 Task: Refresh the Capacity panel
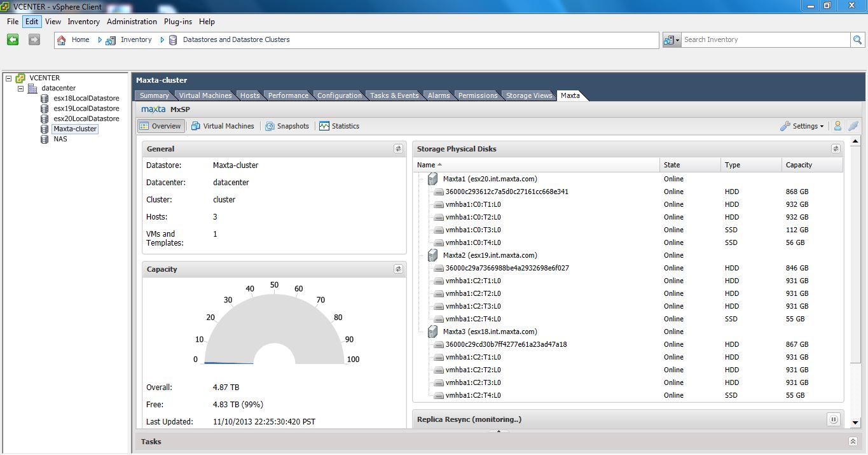398,269
